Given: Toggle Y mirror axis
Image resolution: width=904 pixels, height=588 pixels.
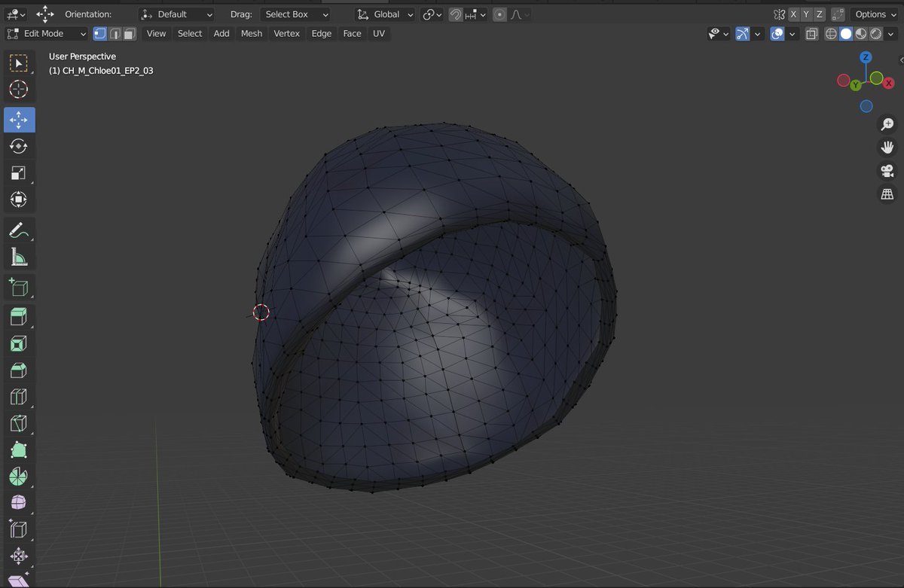Looking at the screenshot, I should point(806,14).
